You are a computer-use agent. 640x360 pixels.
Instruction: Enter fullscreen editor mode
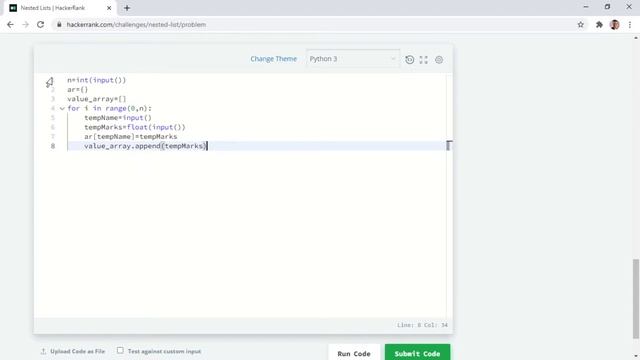click(x=424, y=60)
